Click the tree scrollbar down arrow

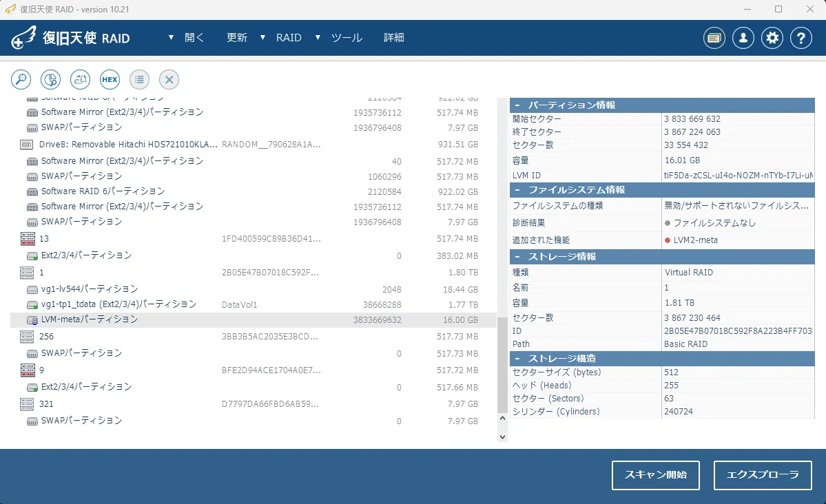click(x=502, y=437)
